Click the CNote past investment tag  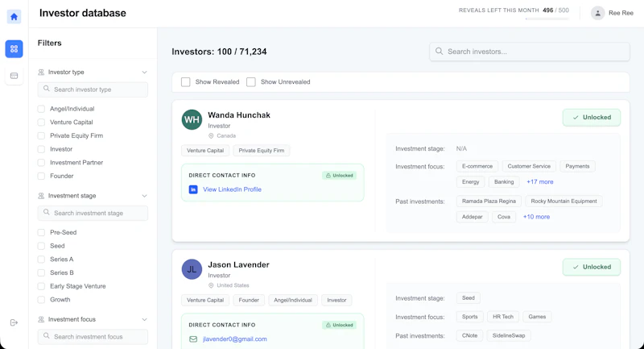[x=469, y=335]
